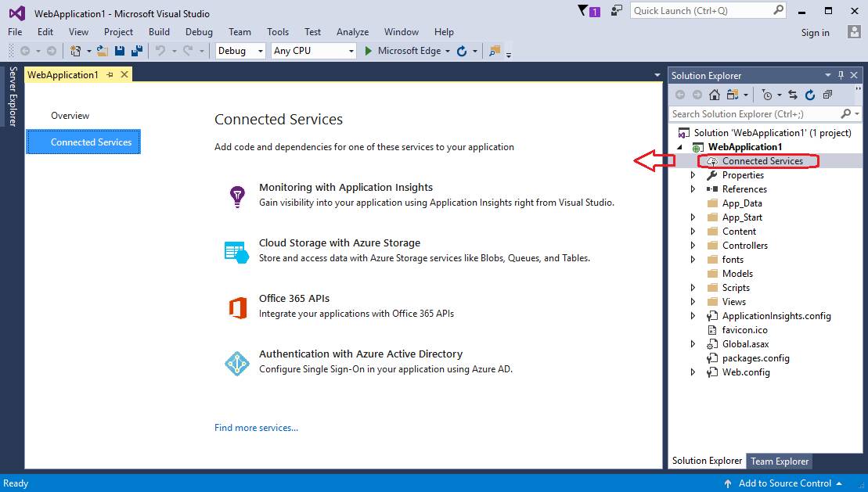This screenshot has width=868, height=492.
Task: Click the Save toolbar icon
Action: click(x=119, y=51)
